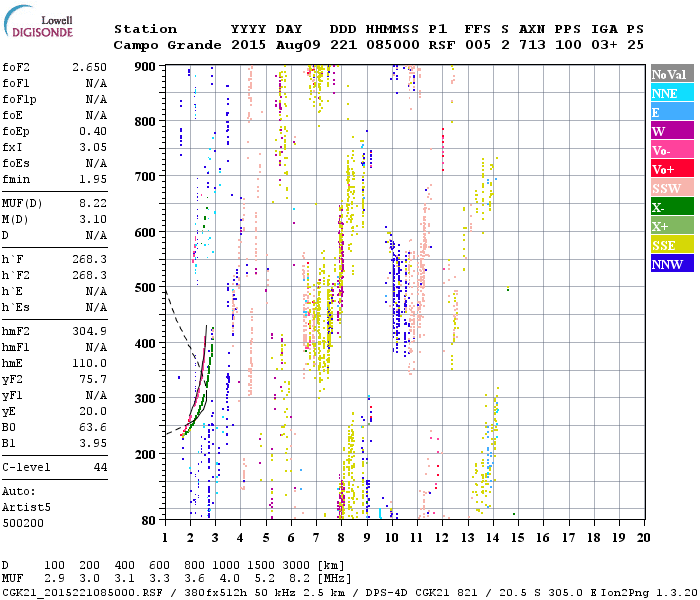This screenshot has height=600, width=700.
Task: Click the B1 value 3.95
Action: click(x=93, y=443)
